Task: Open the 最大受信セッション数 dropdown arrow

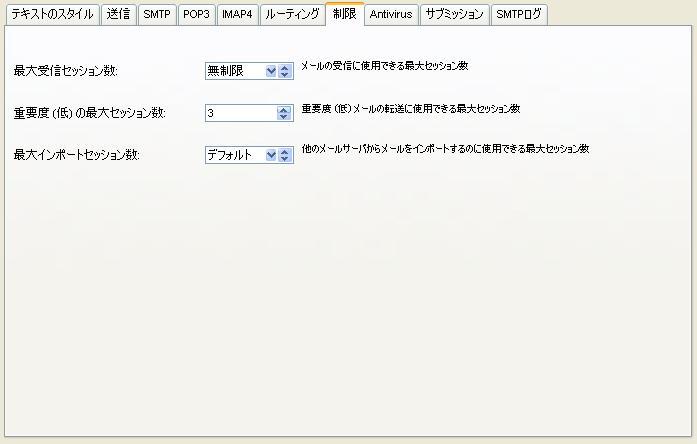Action: pyautogui.click(x=271, y=71)
